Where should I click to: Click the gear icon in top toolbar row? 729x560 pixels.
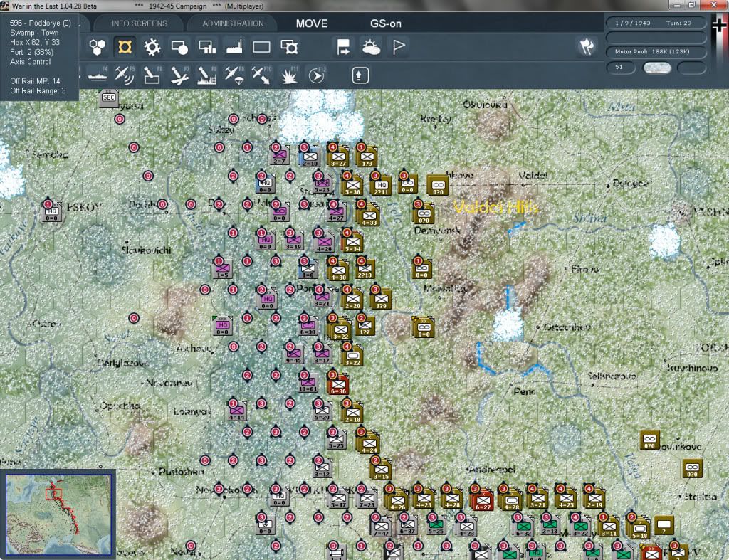(152, 47)
